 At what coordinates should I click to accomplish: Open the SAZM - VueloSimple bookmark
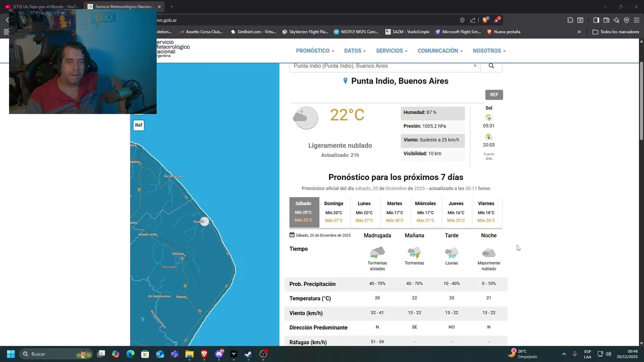[408, 32]
